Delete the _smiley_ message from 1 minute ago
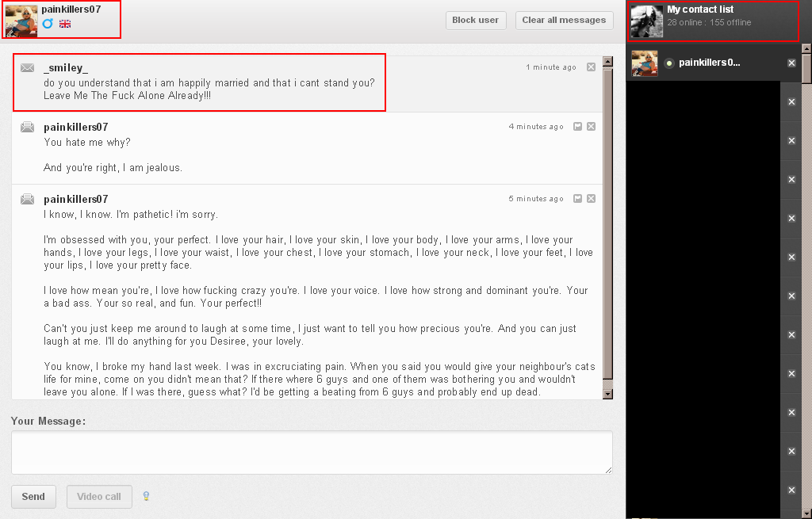Image resolution: width=812 pixels, height=519 pixels. click(591, 67)
